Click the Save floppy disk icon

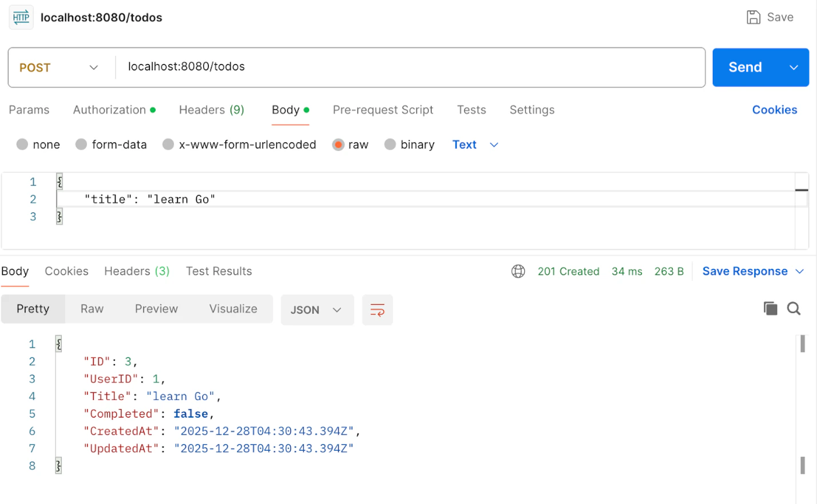753,17
